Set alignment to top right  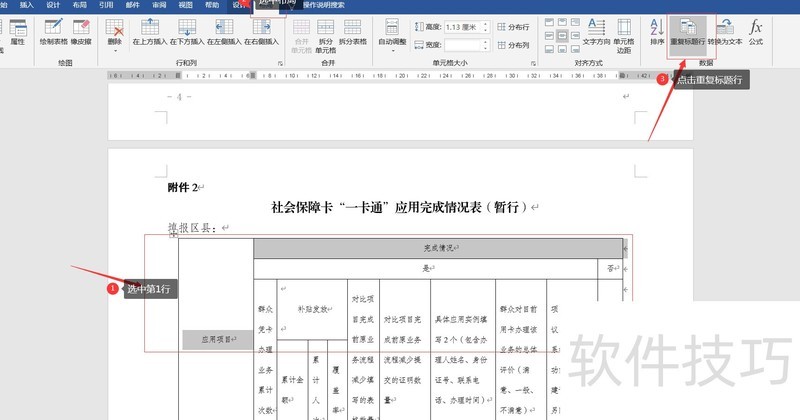click(x=575, y=22)
